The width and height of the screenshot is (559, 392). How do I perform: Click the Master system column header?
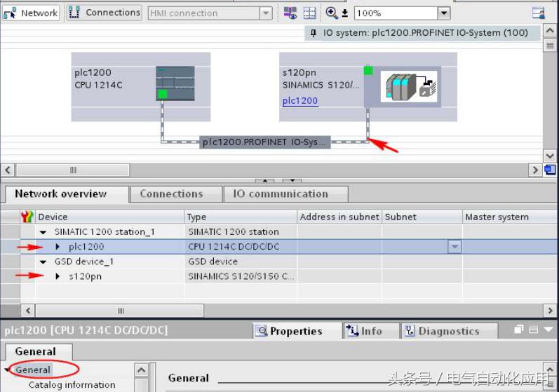(510, 217)
